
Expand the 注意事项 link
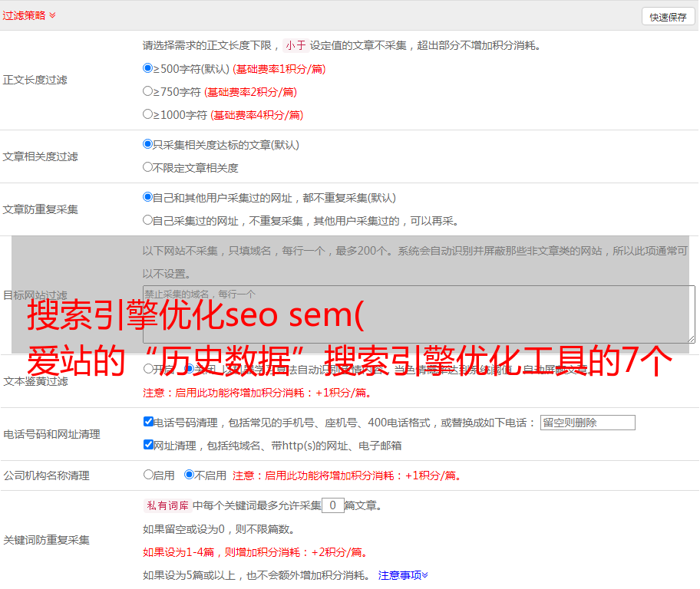pos(403,575)
